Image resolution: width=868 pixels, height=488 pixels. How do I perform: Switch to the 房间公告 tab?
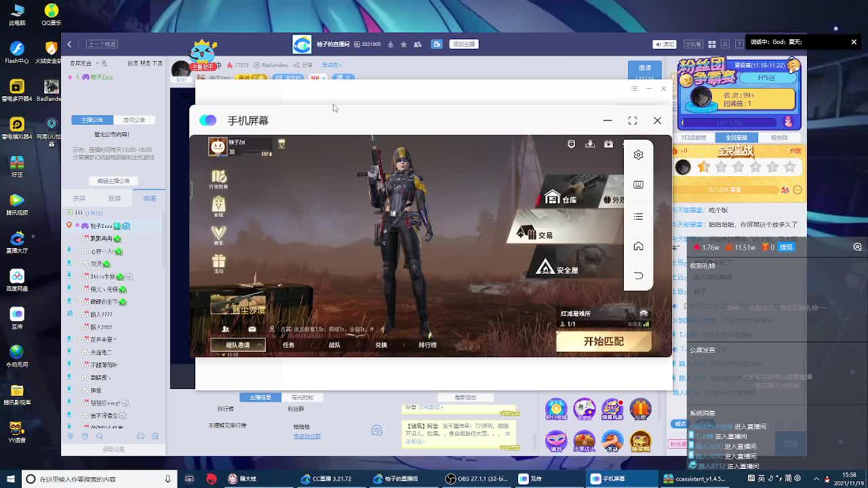[134, 120]
